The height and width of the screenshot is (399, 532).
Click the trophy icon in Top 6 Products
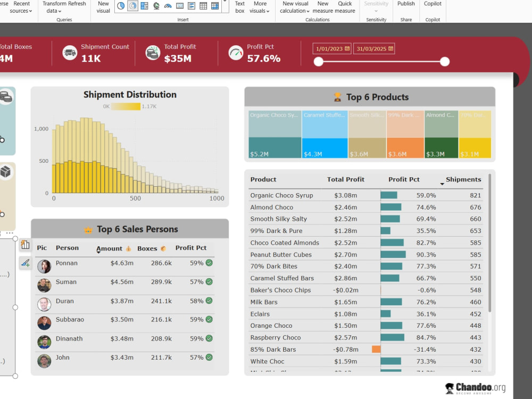337,97
